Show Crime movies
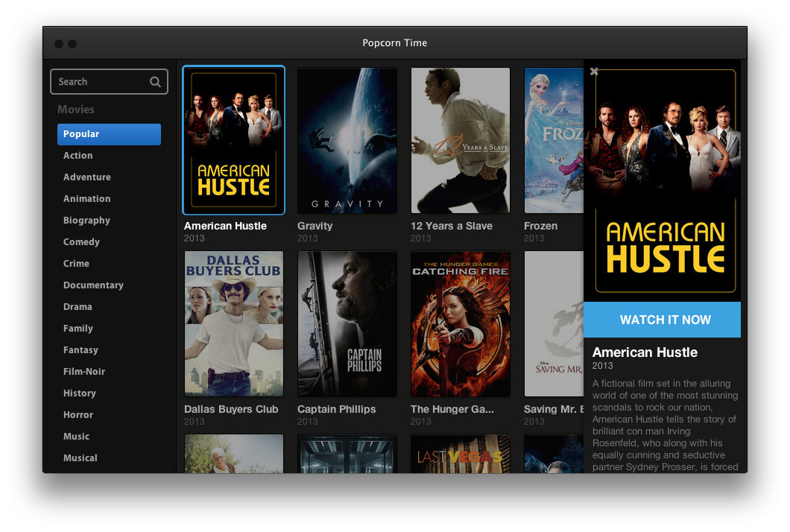This screenshot has height=532, width=790. [76, 264]
